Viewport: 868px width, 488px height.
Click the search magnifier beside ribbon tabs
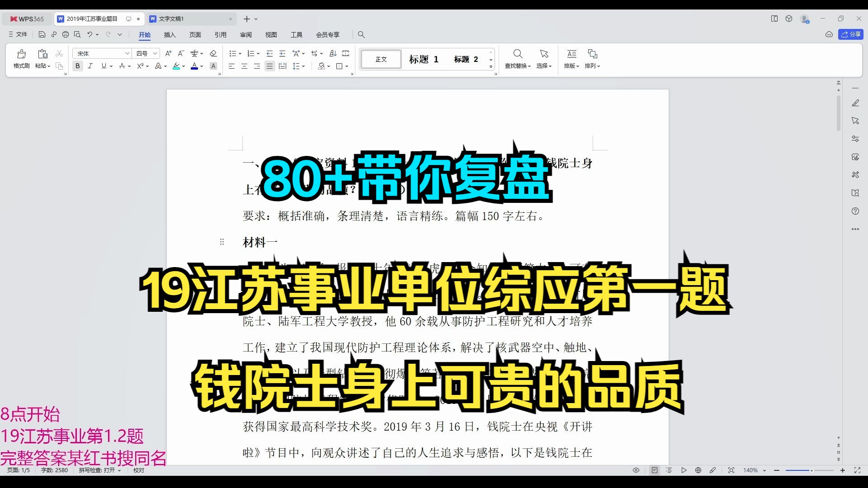point(361,34)
